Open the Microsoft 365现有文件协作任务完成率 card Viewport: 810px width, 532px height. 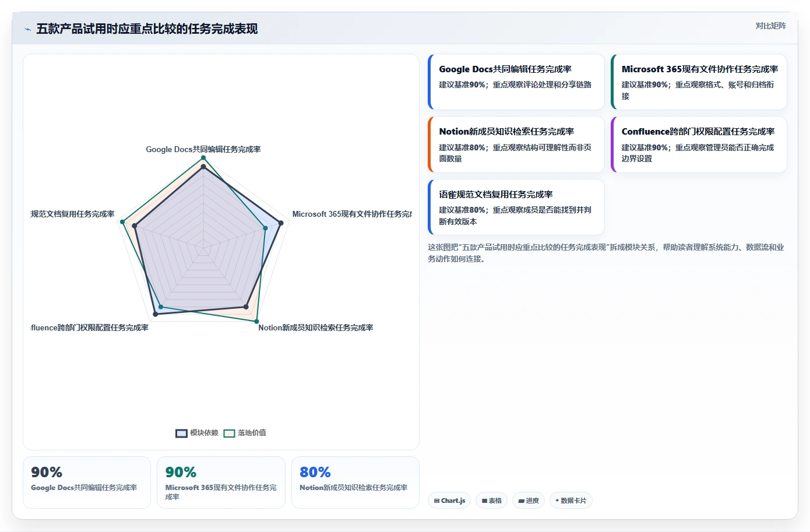coord(699,82)
